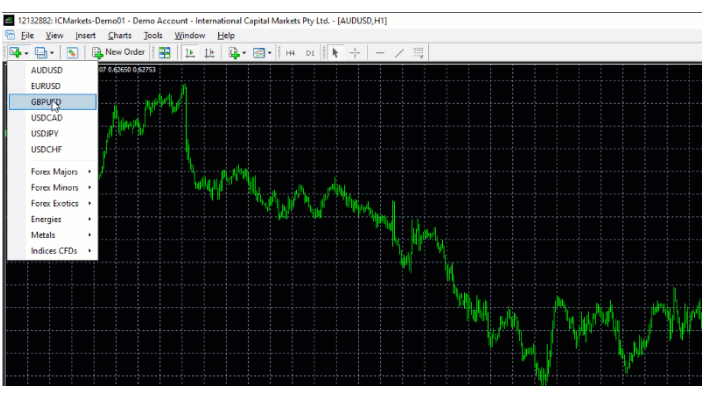The height and width of the screenshot is (394, 708).
Task: Open the Charts menu
Action: (x=120, y=36)
